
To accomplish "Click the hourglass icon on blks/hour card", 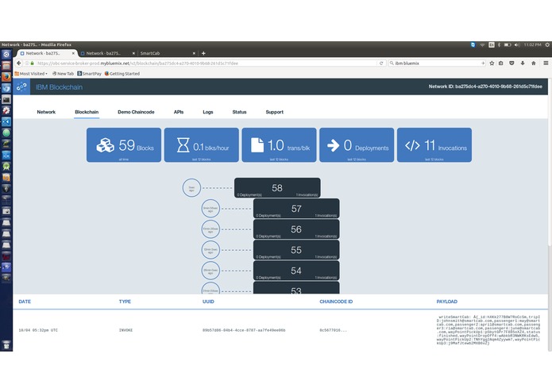I will (183, 145).
